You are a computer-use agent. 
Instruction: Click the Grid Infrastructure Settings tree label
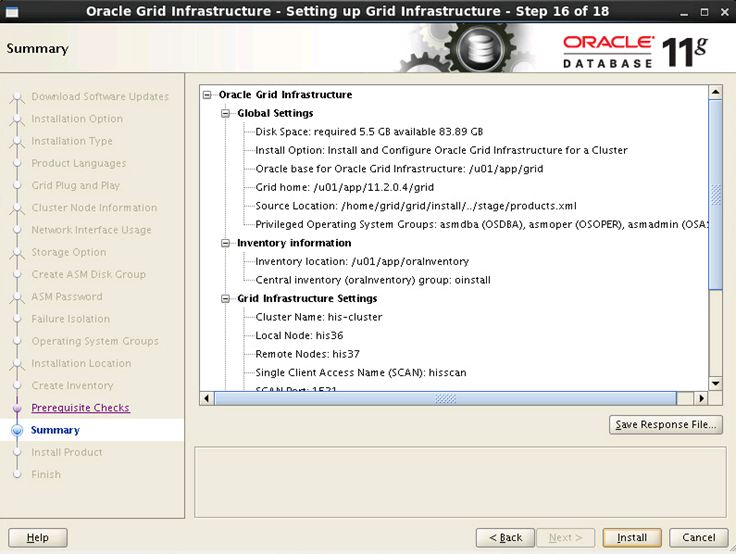coord(307,299)
